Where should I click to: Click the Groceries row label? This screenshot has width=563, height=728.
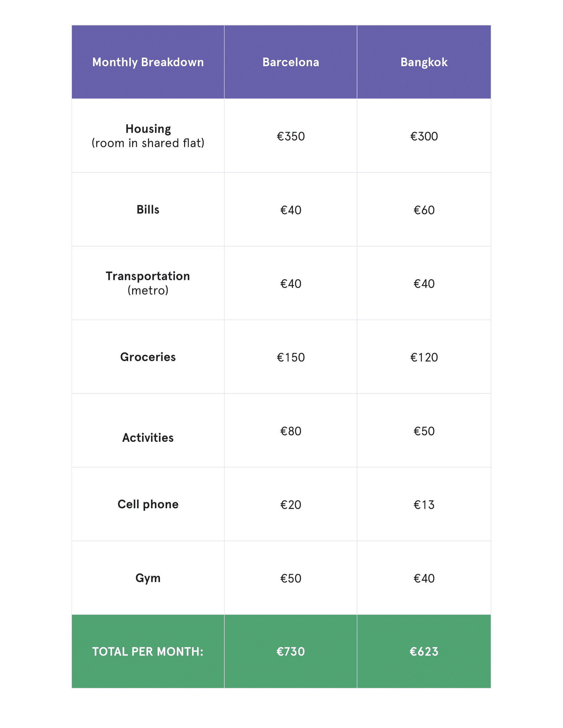(x=148, y=357)
